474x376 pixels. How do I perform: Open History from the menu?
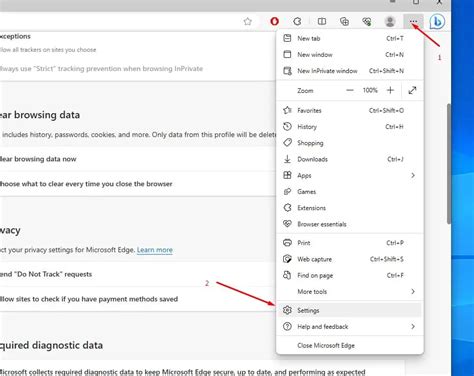(350, 127)
